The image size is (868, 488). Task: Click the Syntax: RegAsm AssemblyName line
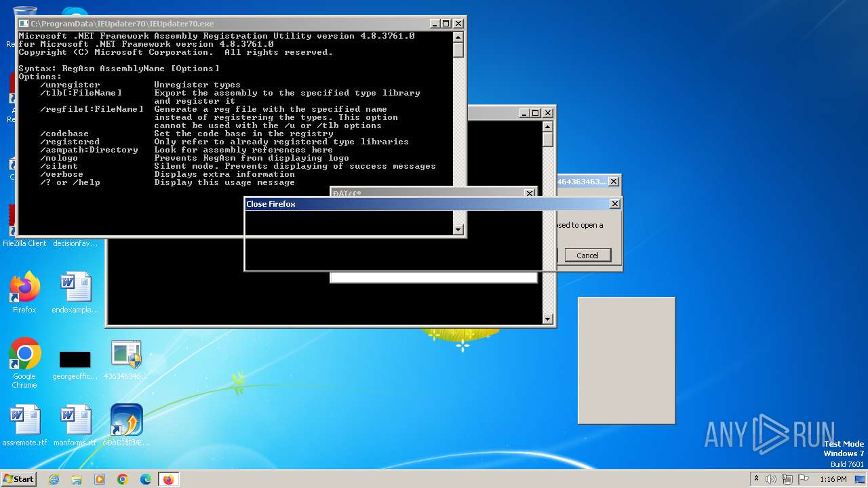119,68
